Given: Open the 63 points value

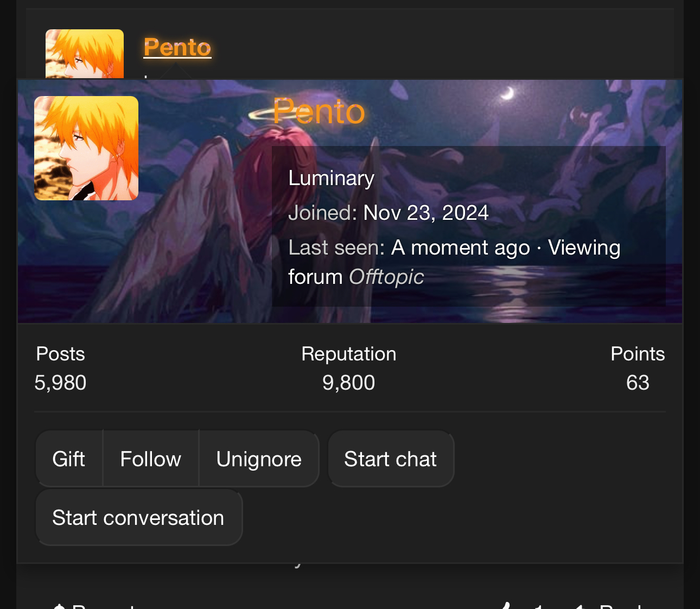Looking at the screenshot, I should (638, 383).
